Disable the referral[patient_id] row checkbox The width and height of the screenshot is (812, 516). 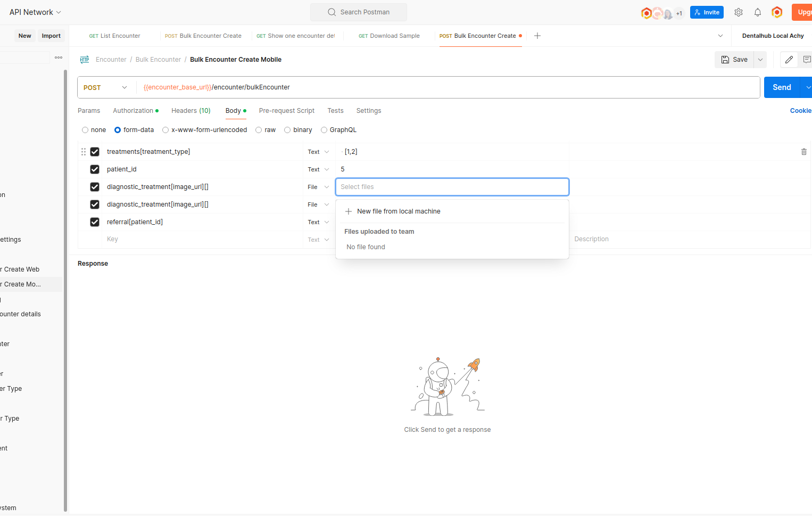[x=95, y=222]
